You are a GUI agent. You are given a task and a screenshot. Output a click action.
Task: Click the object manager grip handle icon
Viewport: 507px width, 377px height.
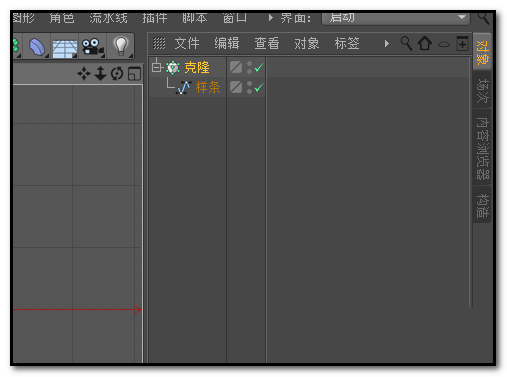pos(159,43)
